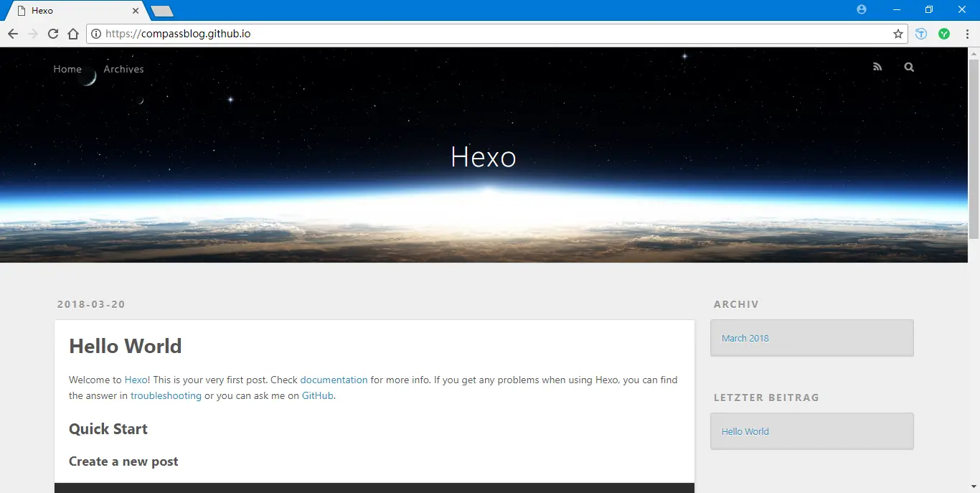Click the browser forward arrow
The width and height of the screenshot is (980, 493).
[x=33, y=34]
